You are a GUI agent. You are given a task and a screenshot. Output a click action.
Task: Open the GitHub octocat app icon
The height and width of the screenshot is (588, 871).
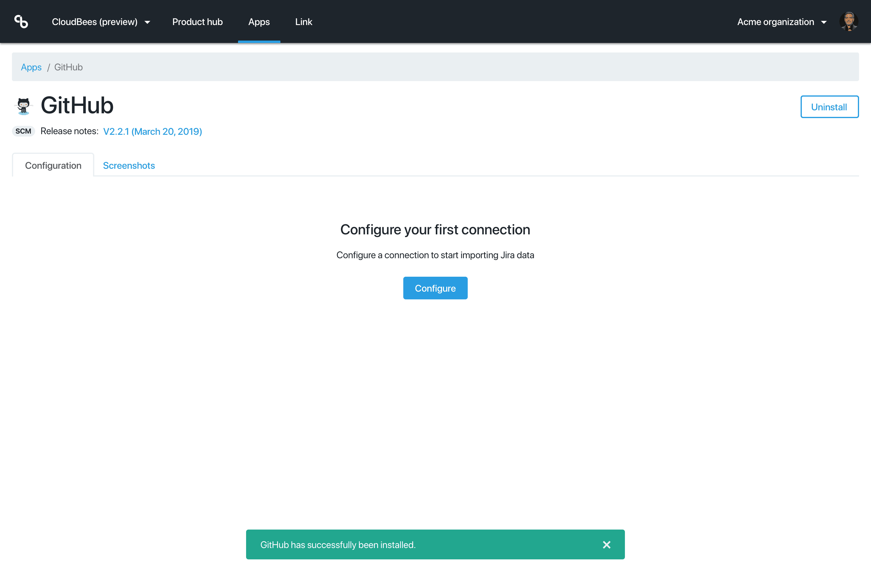coord(24,107)
